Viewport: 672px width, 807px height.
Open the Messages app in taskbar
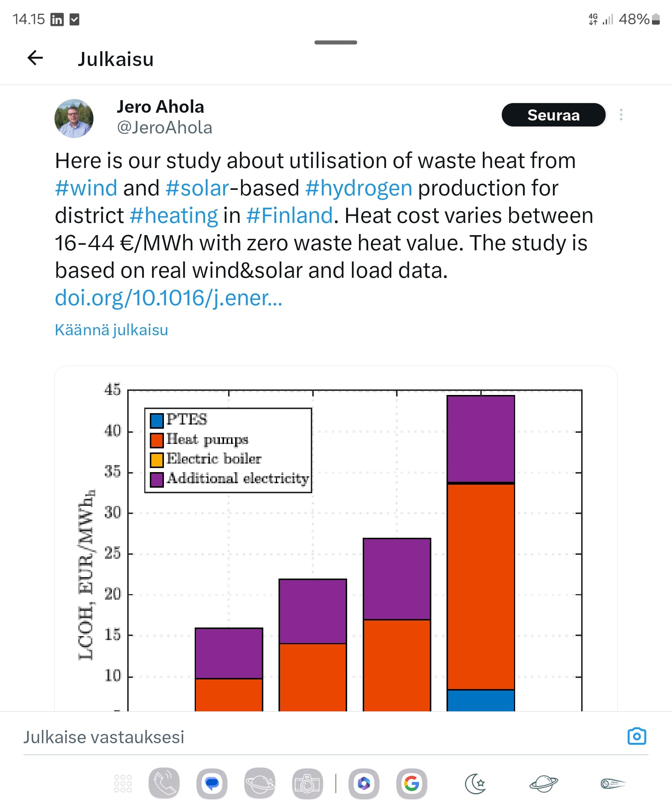[x=212, y=784]
